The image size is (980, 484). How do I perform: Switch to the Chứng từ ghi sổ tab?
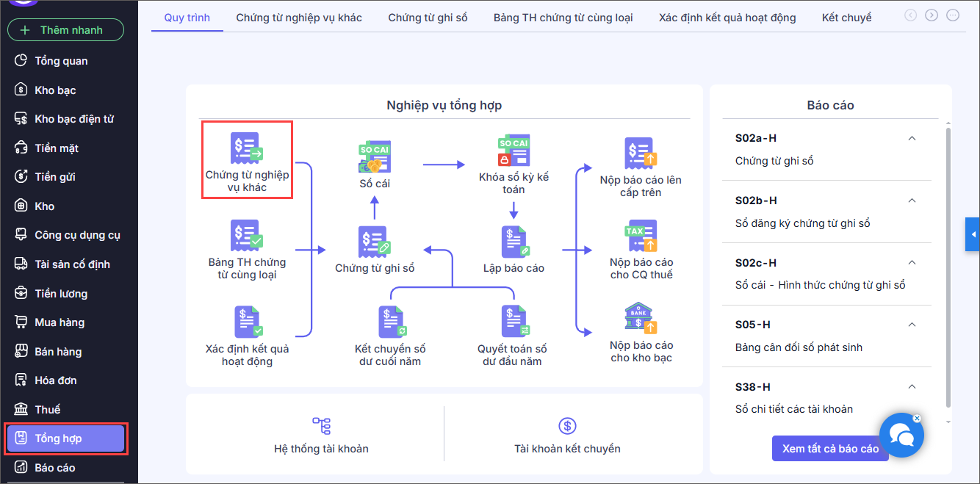[428, 18]
